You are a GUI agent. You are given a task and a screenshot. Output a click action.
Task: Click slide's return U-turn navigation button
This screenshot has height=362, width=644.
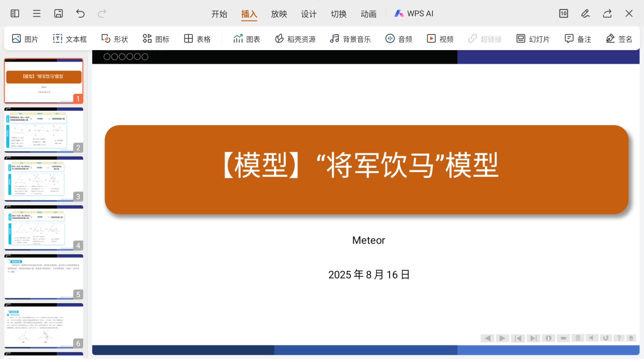tap(606, 338)
